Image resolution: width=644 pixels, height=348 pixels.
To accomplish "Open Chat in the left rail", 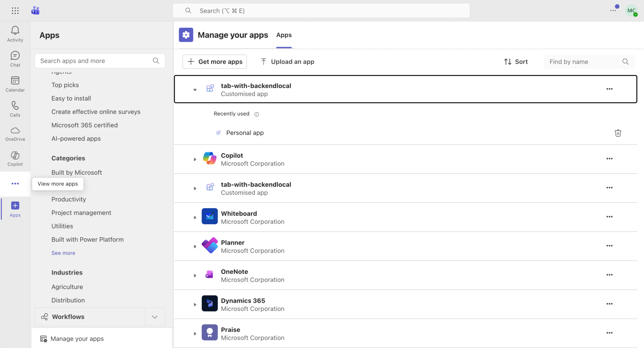I will click(15, 59).
